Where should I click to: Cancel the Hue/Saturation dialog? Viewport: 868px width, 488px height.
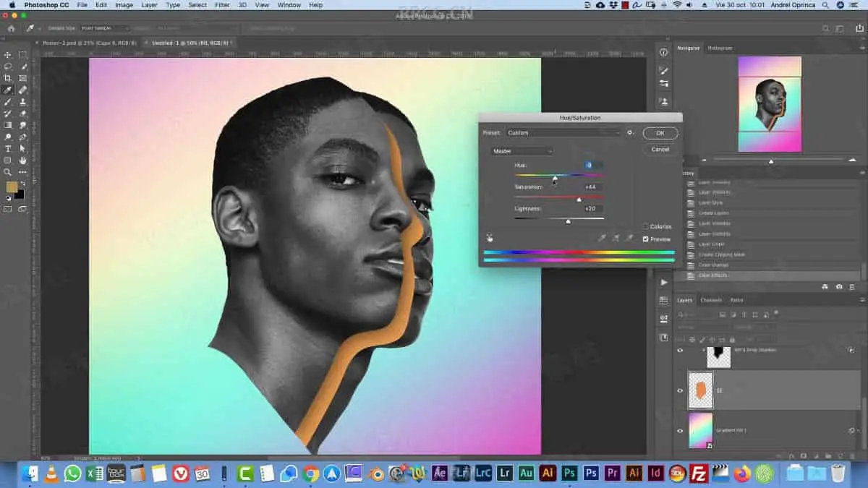tap(660, 150)
